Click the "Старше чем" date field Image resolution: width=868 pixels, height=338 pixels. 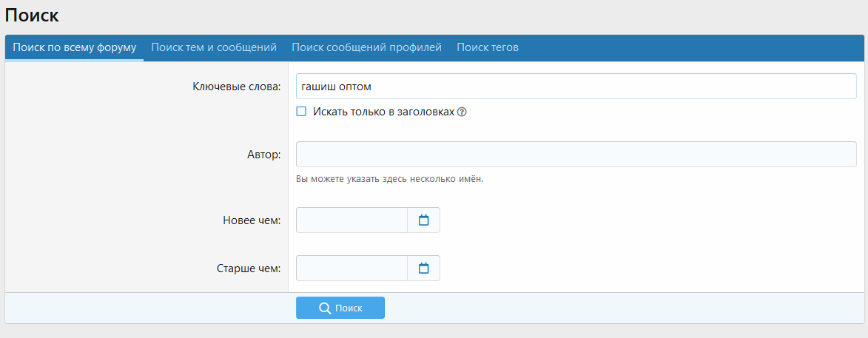click(351, 268)
